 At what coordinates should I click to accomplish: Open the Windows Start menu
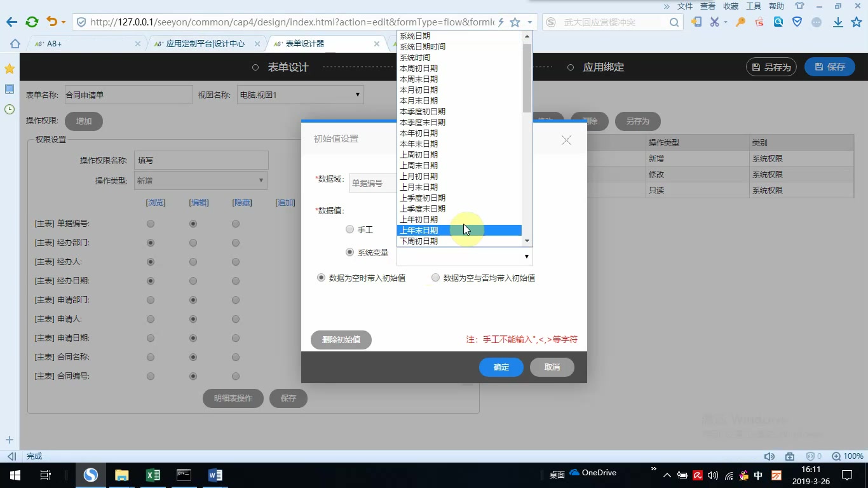15,475
